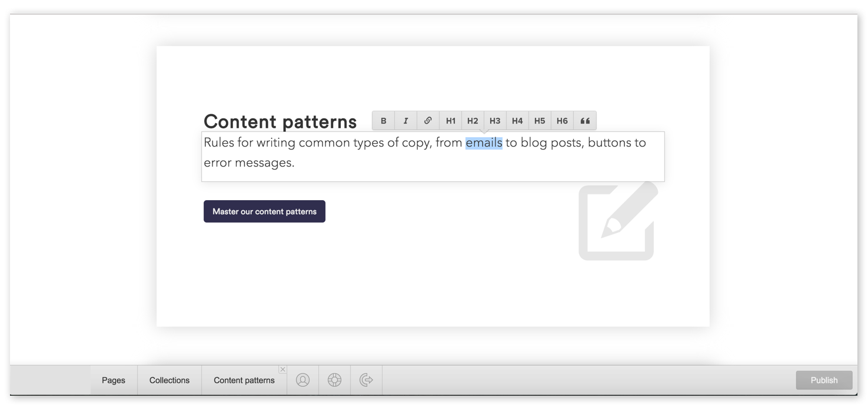Viewport: 868px width, 408px height.
Task: Select the highlighted word 'emails'
Action: point(483,142)
